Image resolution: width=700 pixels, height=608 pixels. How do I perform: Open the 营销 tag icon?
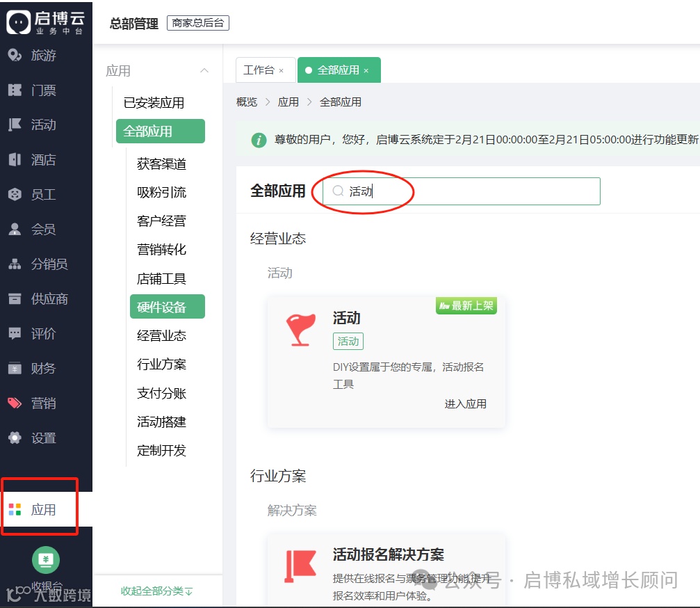pyautogui.click(x=15, y=403)
